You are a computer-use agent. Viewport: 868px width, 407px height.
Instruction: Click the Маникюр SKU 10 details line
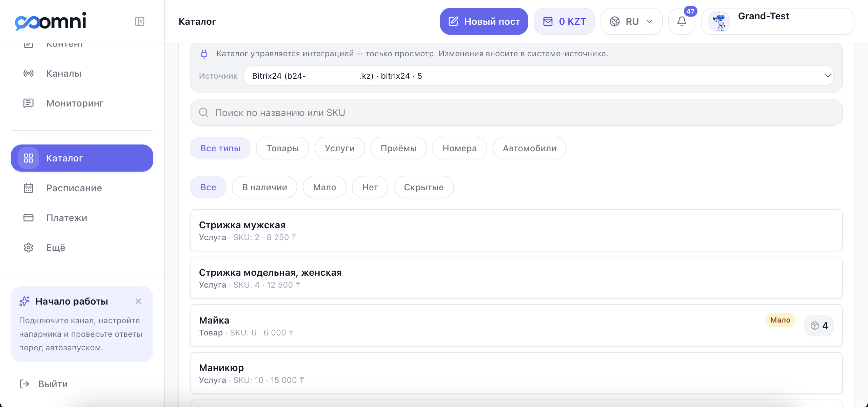(252, 380)
